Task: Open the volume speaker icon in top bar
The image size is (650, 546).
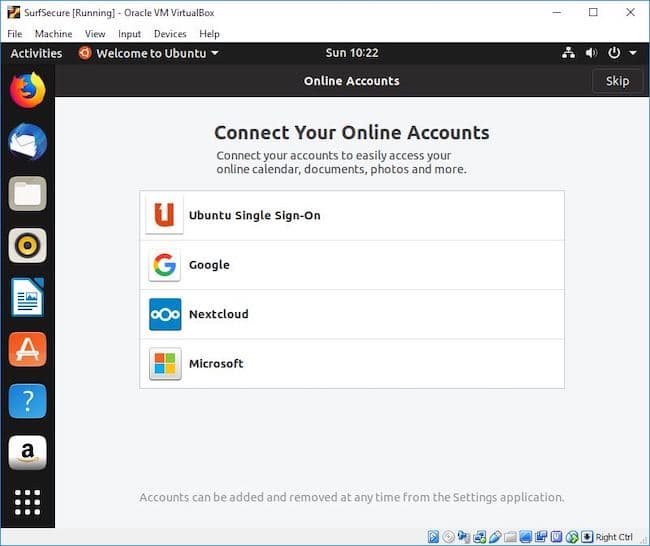Action: (591, 53)
